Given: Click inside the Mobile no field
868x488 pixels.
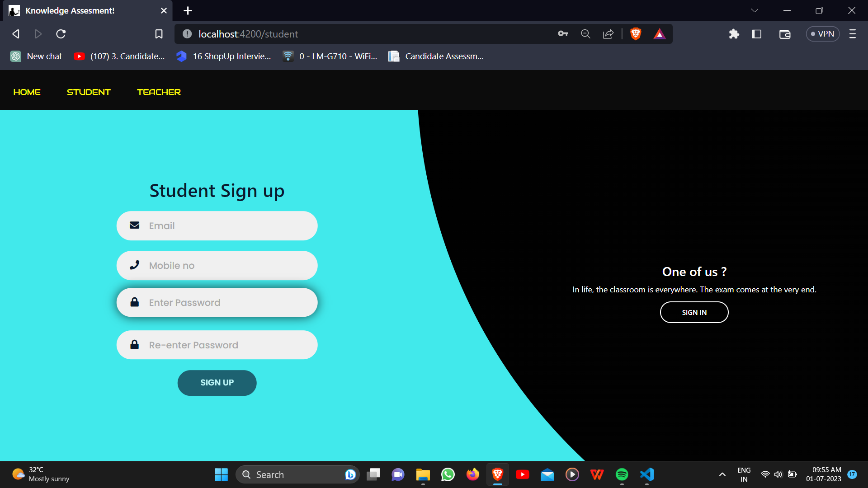Looking at the screenshot, I should tap(217, 265).
